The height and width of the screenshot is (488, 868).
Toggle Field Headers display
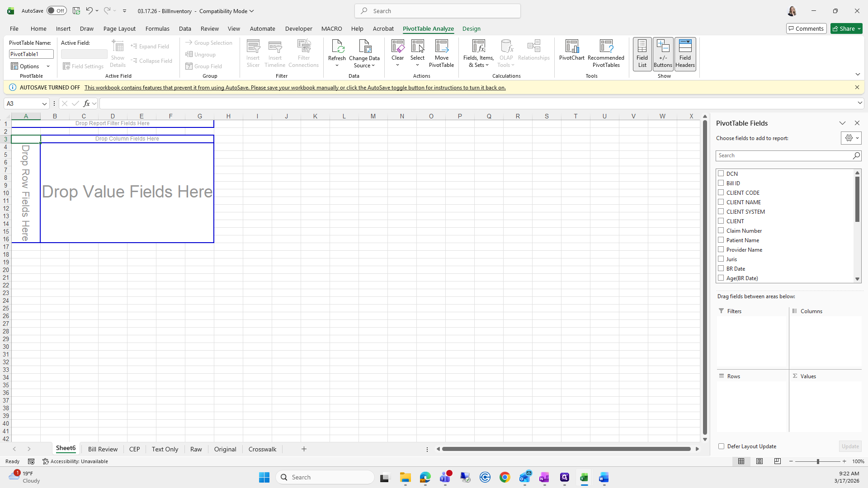coord(685,53)
